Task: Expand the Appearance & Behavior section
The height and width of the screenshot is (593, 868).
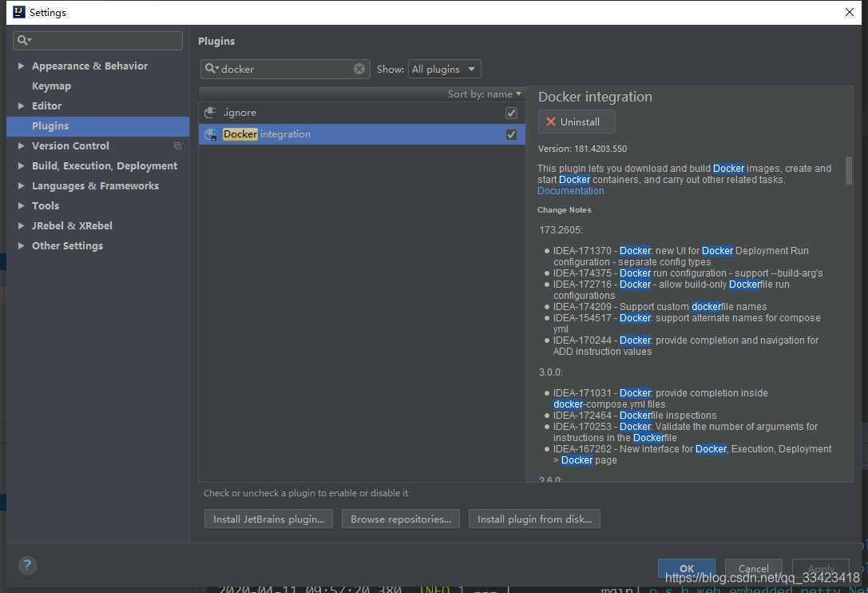Action: click(21, 66)
